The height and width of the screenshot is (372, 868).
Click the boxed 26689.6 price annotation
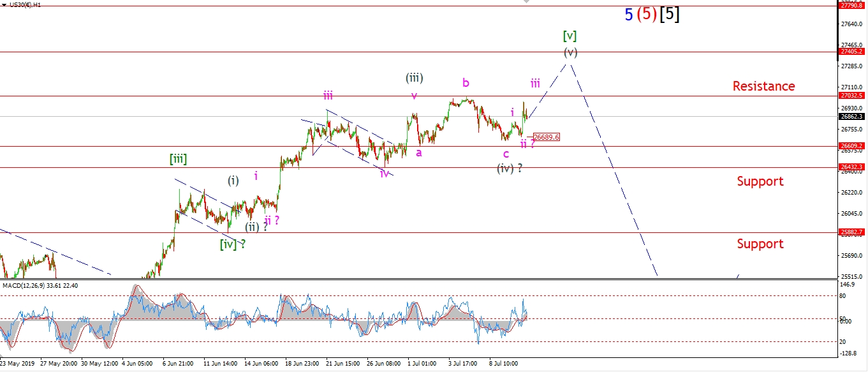(546, 137)
